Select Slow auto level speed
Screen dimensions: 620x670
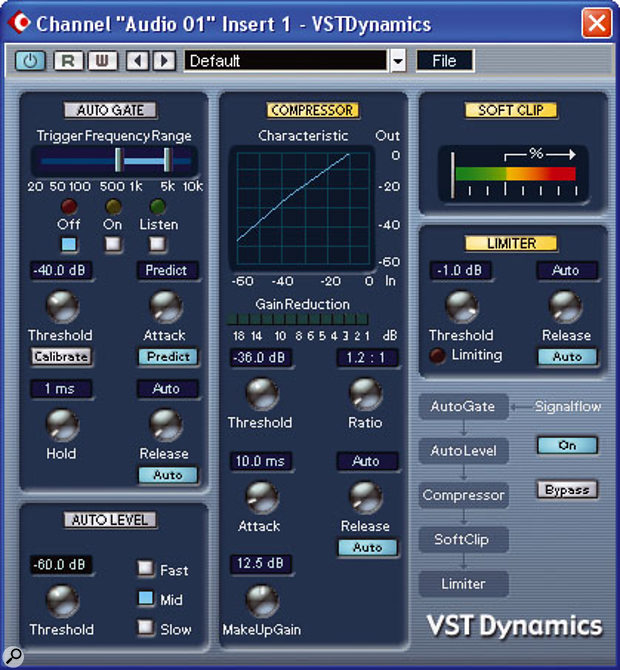(x=146, y=627)
